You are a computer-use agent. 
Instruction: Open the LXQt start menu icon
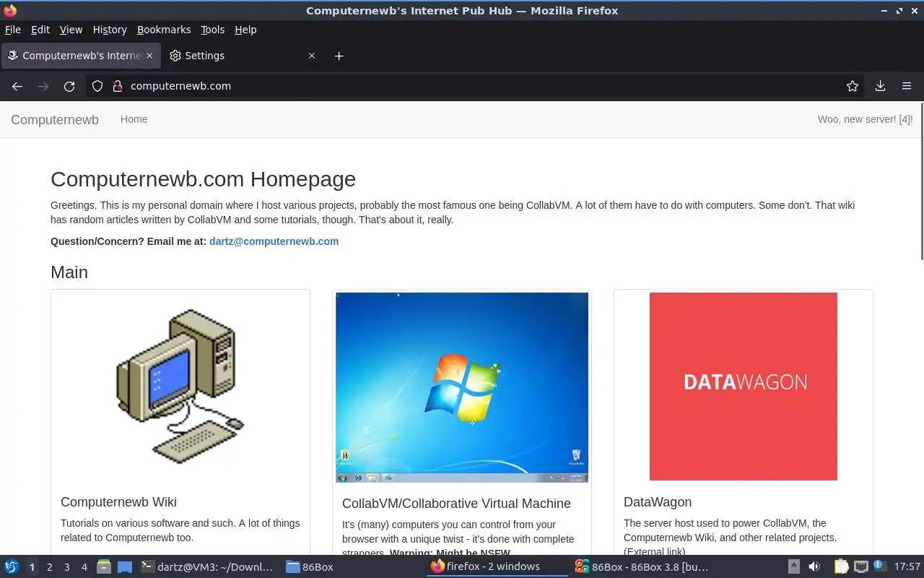pyautogui.click(x=12, y=566)
